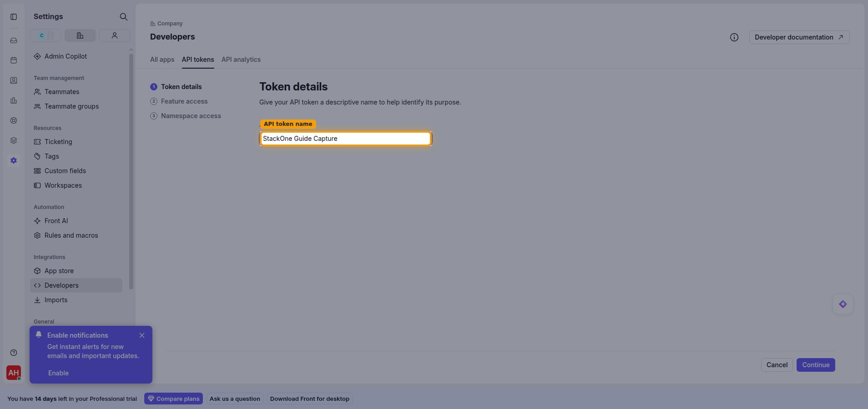Open the AH user avatar

coord(14,373)
